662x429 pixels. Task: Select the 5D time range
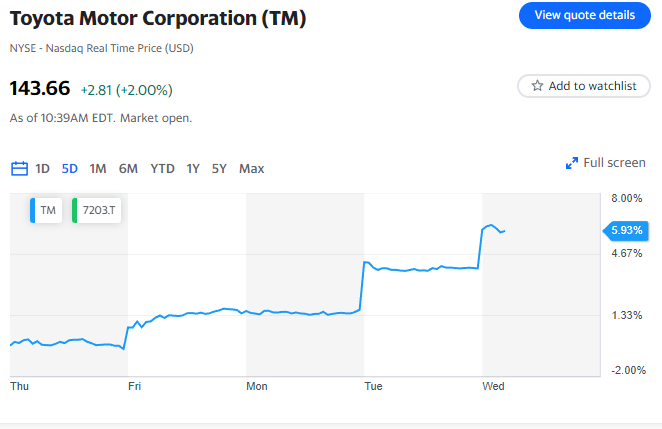coord(70,168)
